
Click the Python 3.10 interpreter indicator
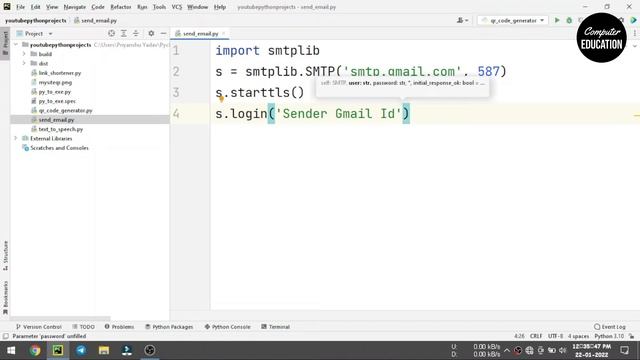tap(609, 336)
